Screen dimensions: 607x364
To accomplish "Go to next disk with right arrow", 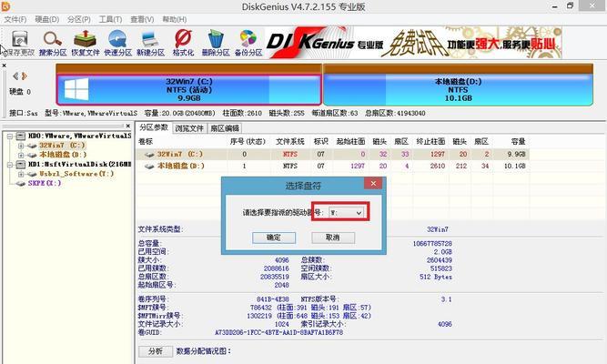I will pos(25,76).
